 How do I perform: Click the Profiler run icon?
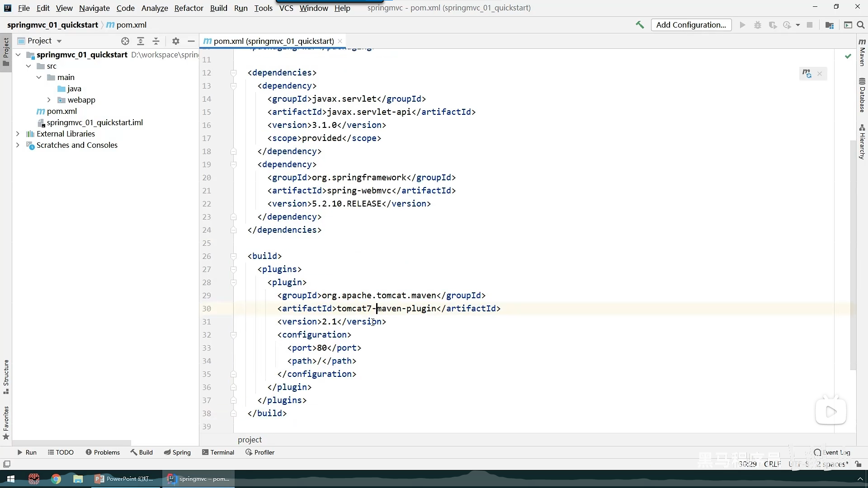[787, 25]
